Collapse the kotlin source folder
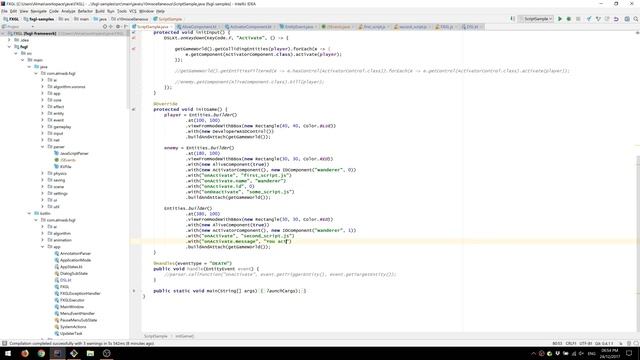The image size is (640, 360). [x=29, y=213]
